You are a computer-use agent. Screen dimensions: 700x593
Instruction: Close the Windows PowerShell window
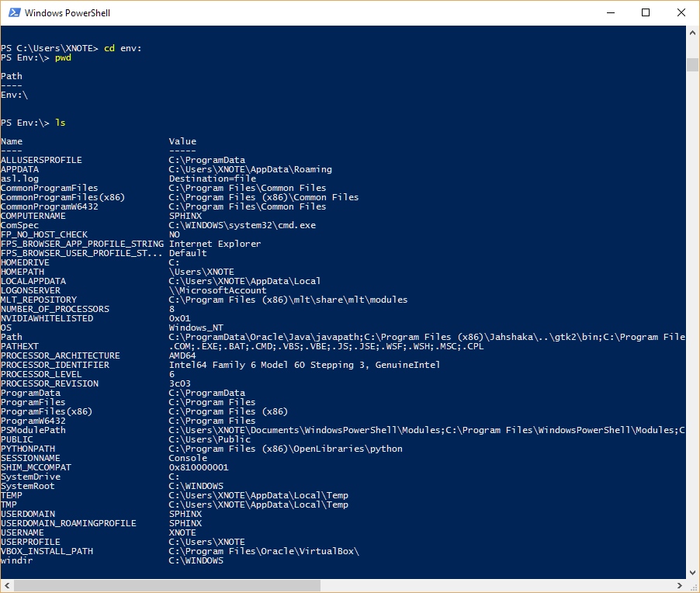click(681, 12)
